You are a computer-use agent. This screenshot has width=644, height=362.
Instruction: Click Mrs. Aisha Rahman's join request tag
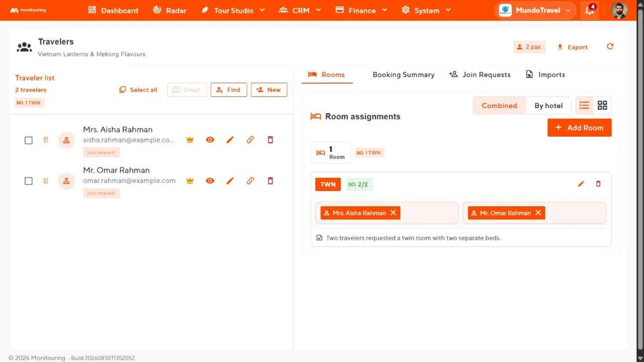pos(101,152)
